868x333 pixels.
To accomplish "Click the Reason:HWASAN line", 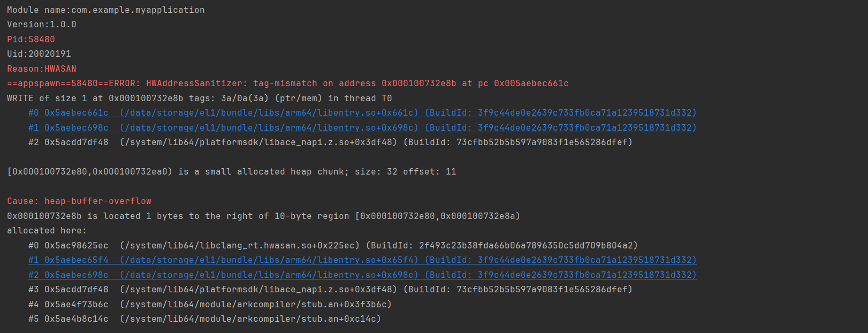I will pyautogui.click(x=42, y=69).
